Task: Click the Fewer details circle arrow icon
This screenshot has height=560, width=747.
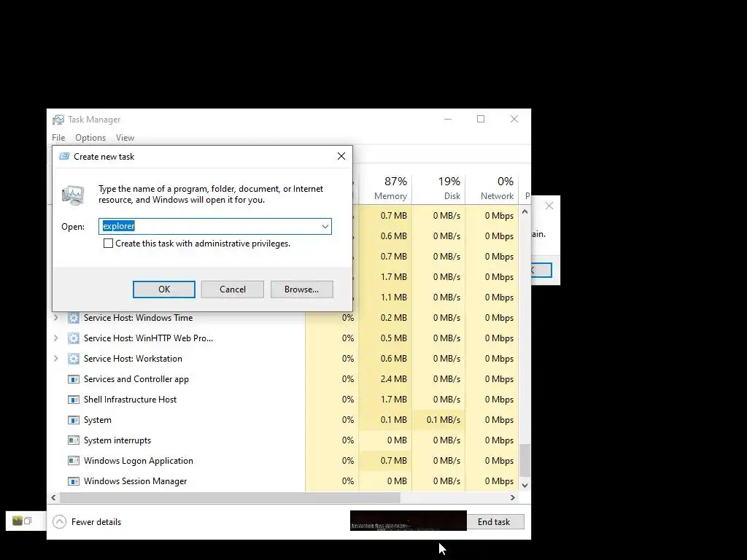Action: click(59, 522)
